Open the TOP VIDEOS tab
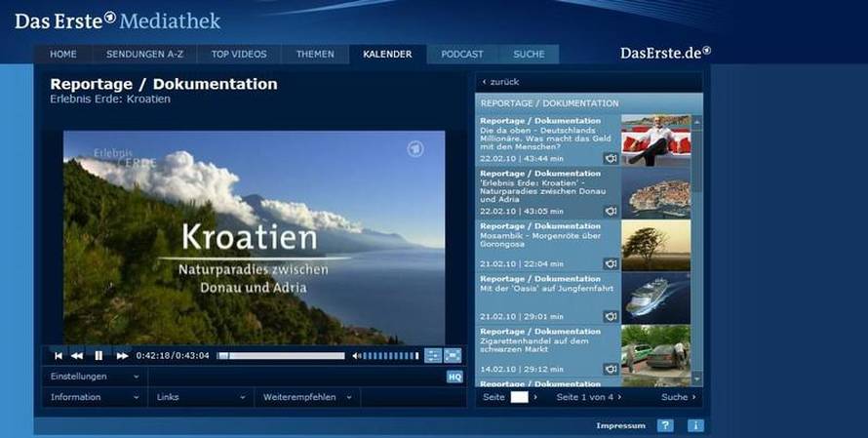The image size is (868, 438). point(239,55)
